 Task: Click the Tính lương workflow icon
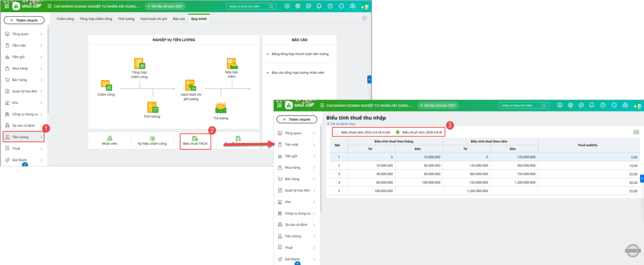pyautogui.click(x=152, y=108)
